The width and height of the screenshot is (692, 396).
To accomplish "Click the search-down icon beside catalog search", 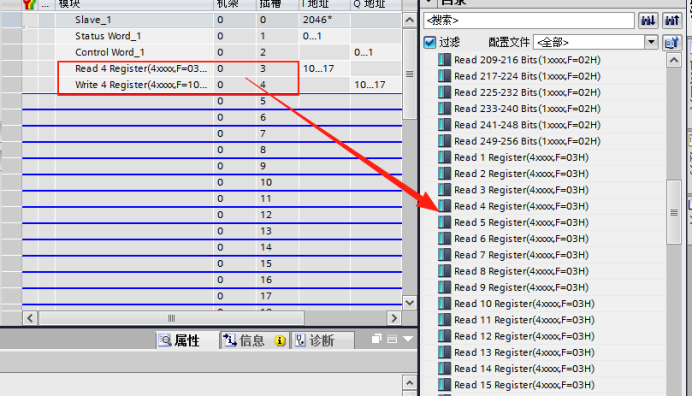I will point(648,20).
